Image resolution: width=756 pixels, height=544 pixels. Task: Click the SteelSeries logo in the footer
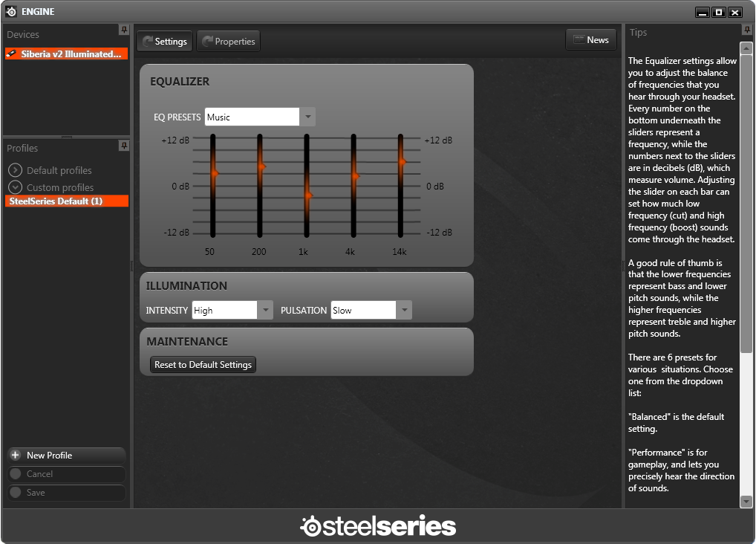click(378, 527)
